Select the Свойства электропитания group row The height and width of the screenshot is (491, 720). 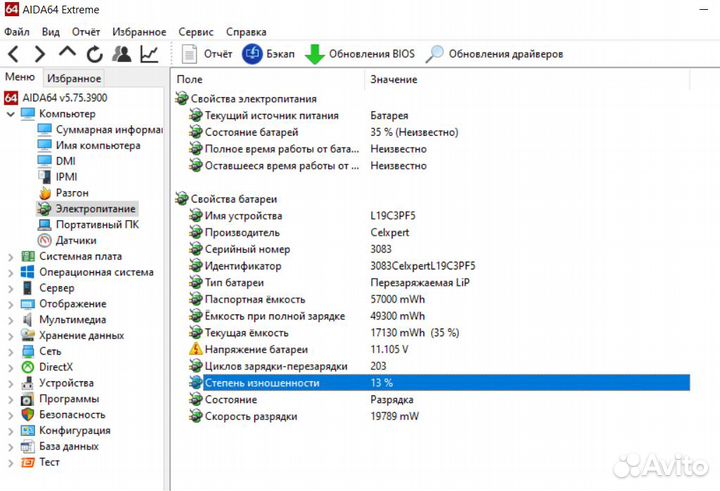(246, 99)
